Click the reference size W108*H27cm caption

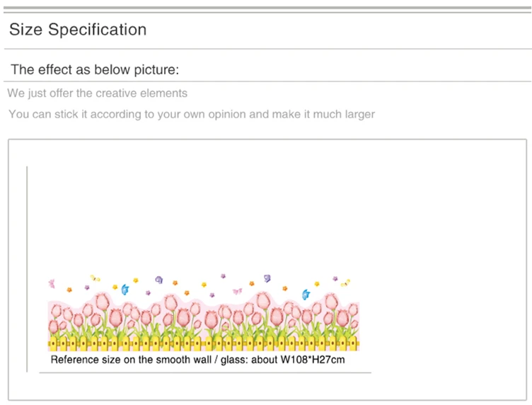pos(197,360)
